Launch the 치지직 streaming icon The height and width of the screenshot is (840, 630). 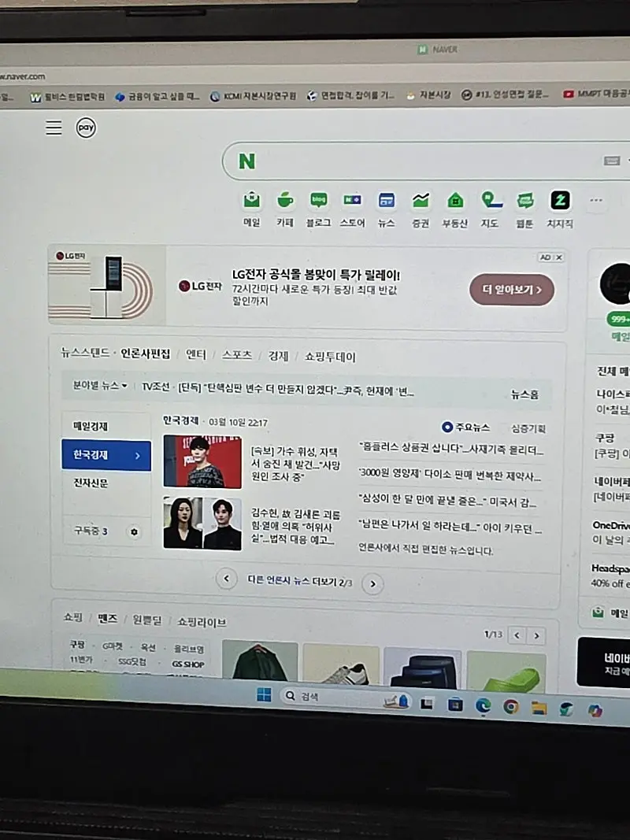point(560,201)
